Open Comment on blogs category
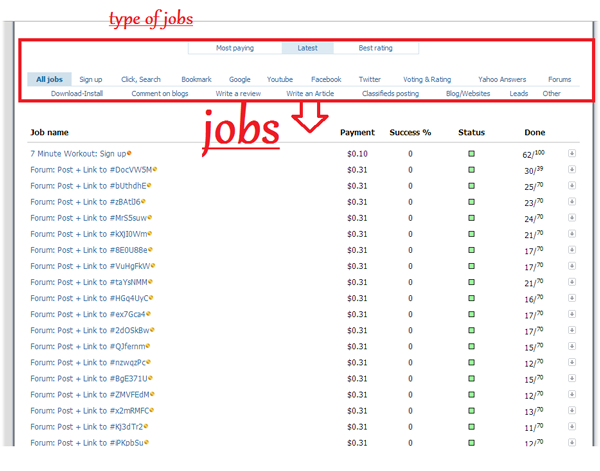 pos(160,93)
